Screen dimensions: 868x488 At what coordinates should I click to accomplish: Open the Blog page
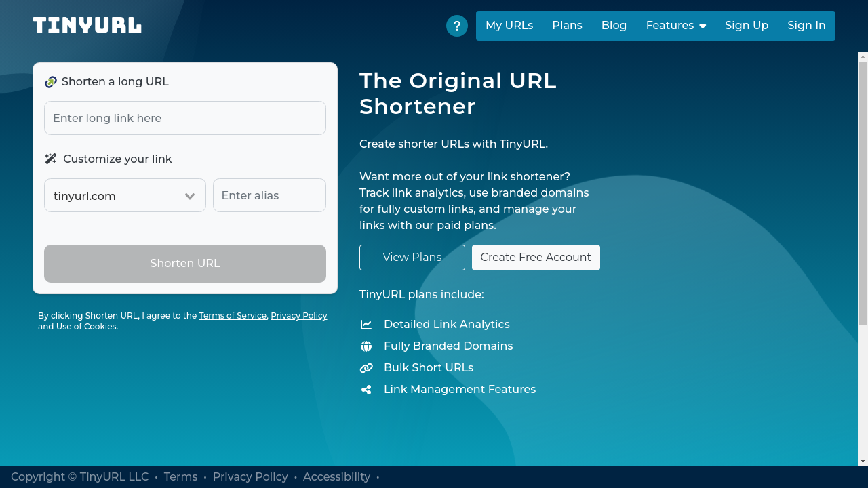coord(614,25)
